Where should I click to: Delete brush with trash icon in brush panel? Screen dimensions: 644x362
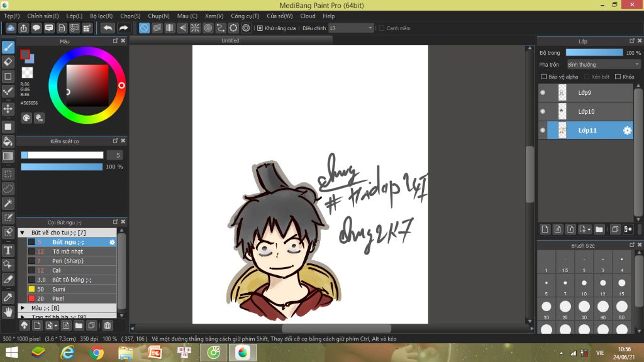[108, 326]
